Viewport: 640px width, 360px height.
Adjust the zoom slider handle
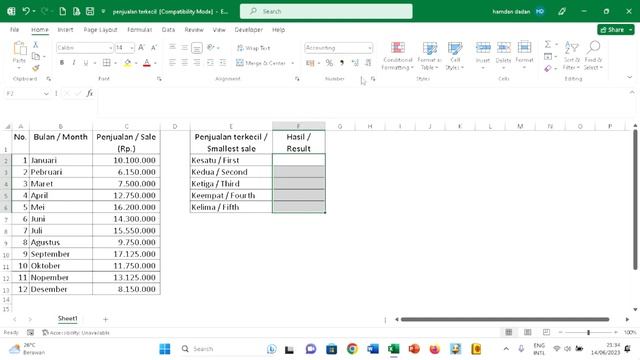(x=589, y=333)
